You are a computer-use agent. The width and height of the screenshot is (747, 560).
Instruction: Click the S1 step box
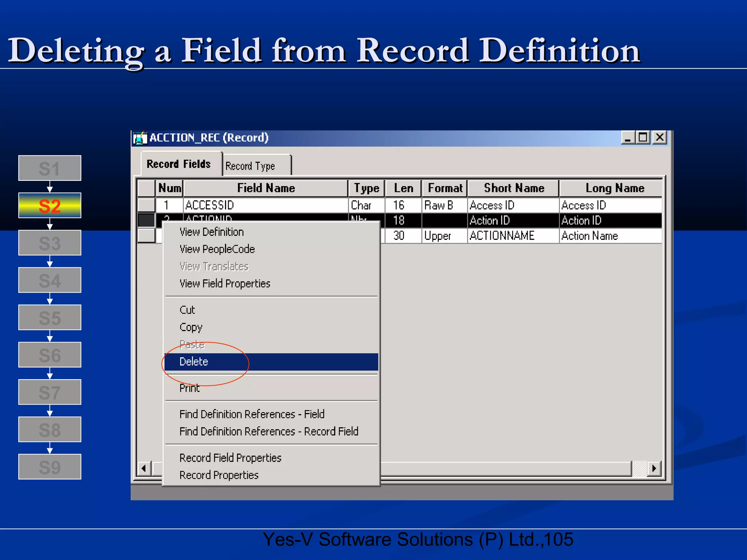pos(50,168)
